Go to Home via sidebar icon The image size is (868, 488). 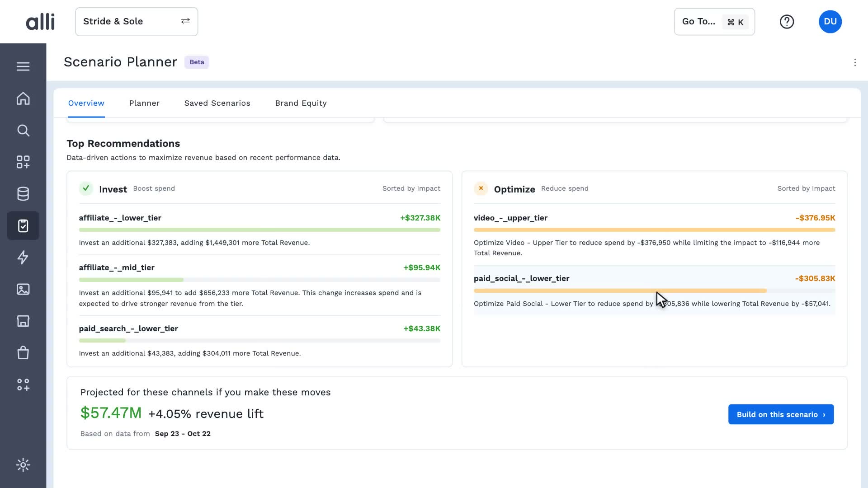pyautogui.click(x=23, y=99)
